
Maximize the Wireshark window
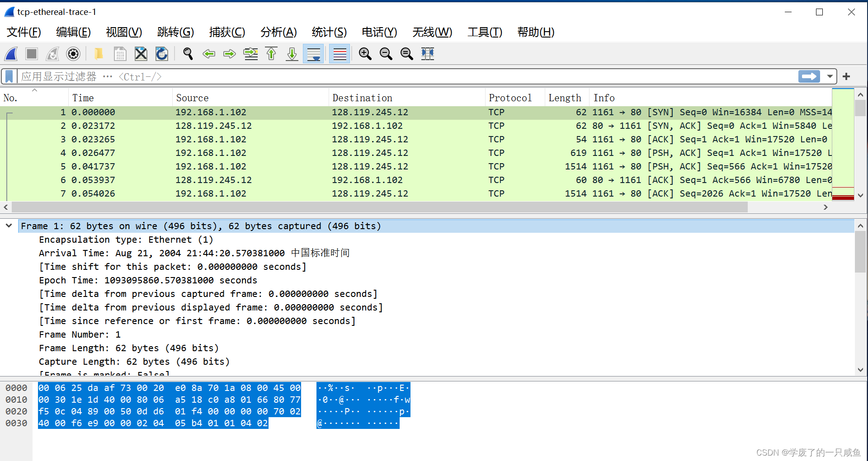pyautogui.click(x=819, y=12)
